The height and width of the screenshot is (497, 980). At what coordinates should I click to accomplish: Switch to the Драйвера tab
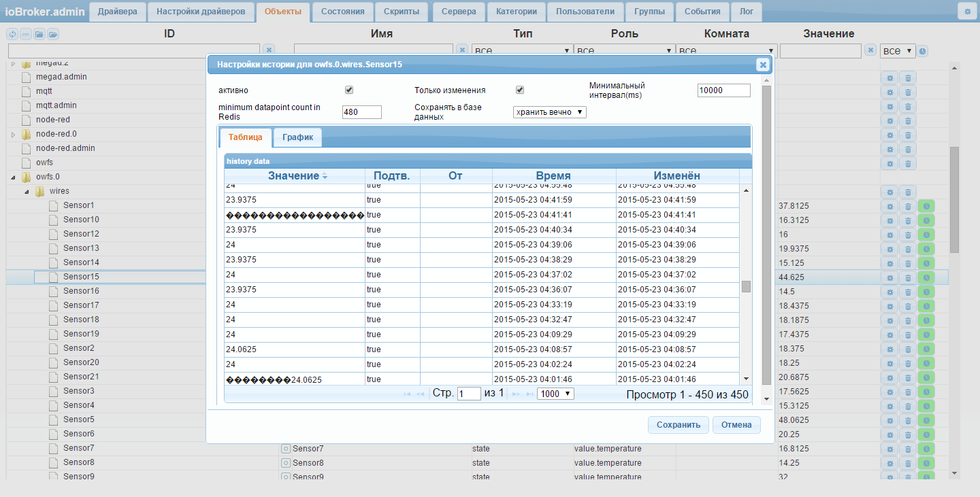[x=118, y=12]
